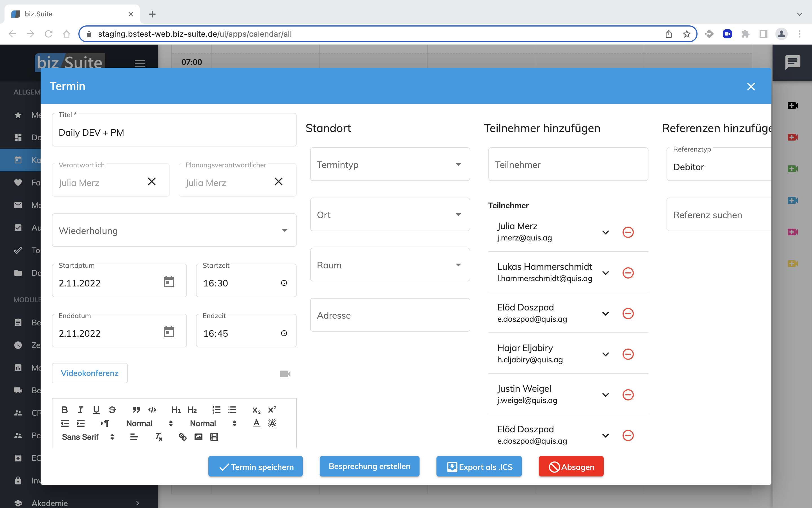Increase indent in editor
Screen dimensions: 812x508
click(x=81, y=423)
